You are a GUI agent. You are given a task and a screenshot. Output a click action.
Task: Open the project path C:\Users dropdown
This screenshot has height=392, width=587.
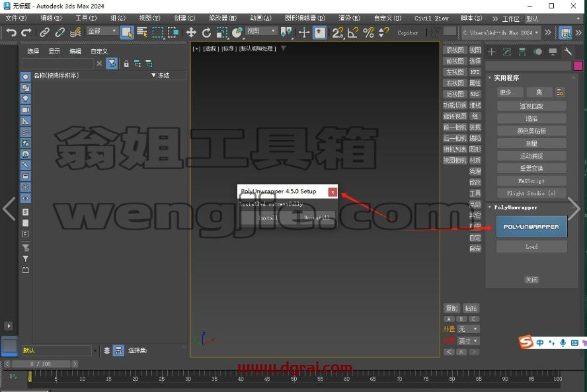coord(501,32)
